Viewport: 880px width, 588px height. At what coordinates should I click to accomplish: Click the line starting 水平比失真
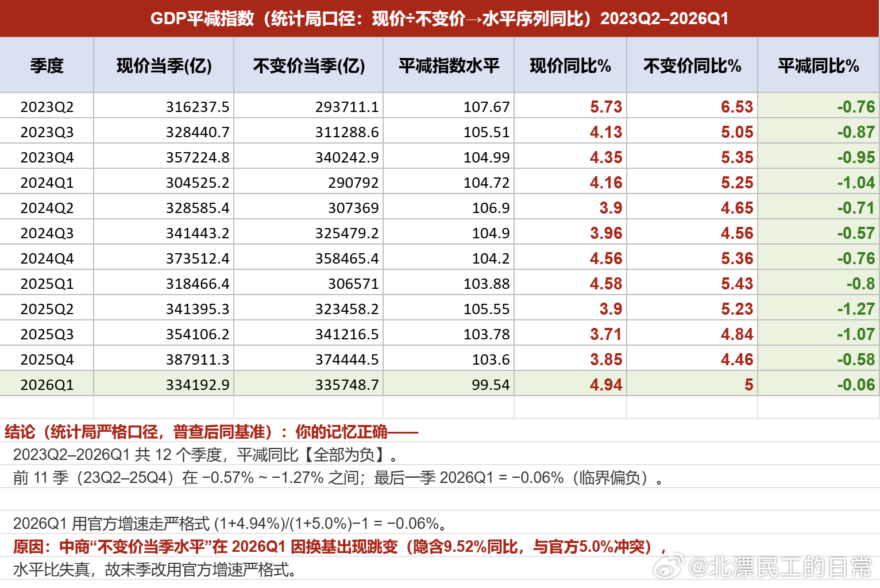(x=155, y=570)
